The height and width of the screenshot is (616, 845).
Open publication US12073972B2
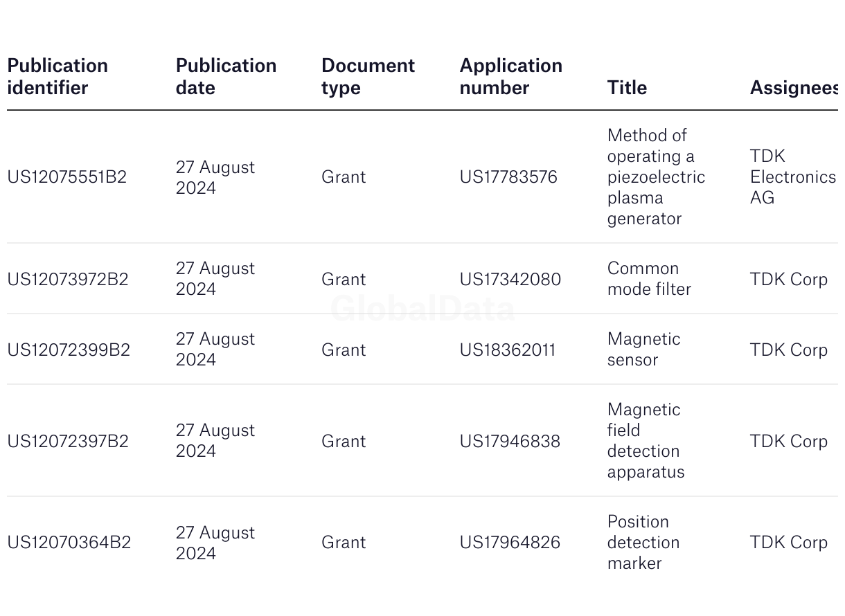pyautogui.click(x=68, y=280)
